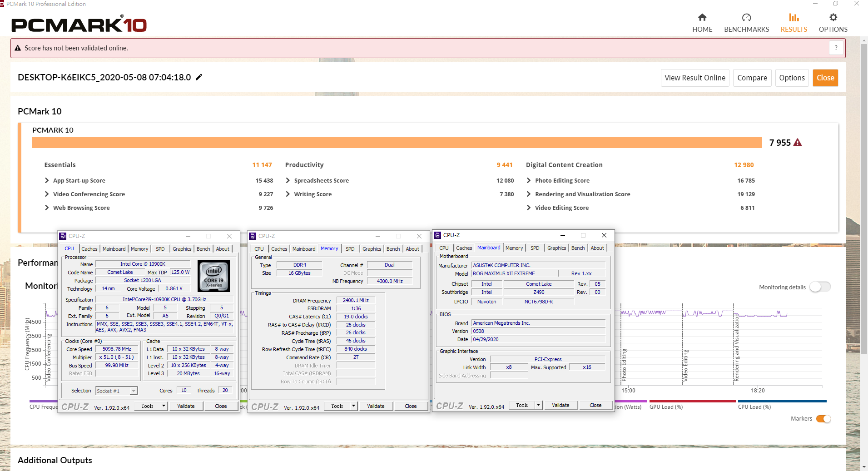Open Tools dropdown arrow in CPU-Z Mainboard window

[x=538, y=405]
